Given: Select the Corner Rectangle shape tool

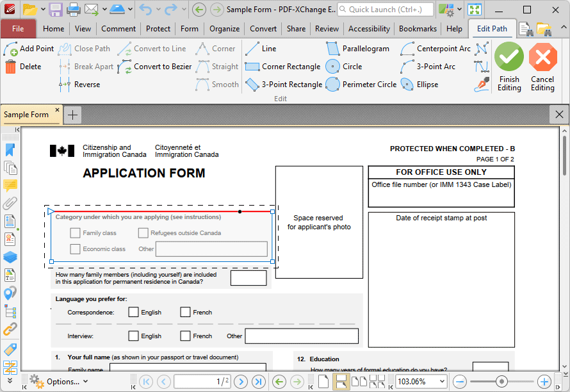Looking at the screenshot, I should (x=282, y=67).
